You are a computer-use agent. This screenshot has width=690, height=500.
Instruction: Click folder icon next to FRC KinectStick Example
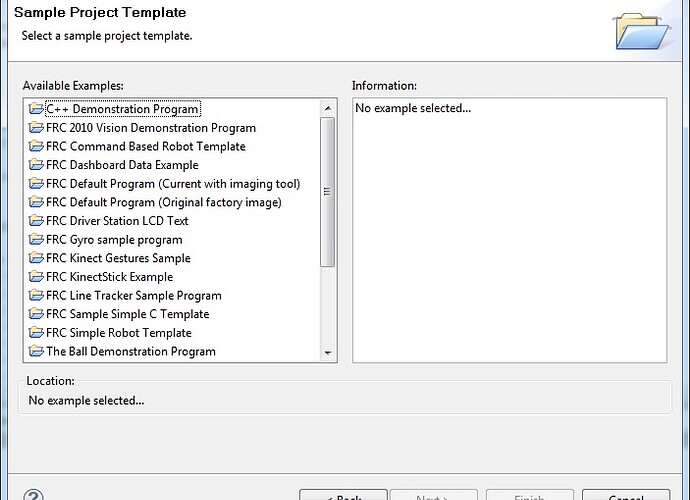coord(36,276)
